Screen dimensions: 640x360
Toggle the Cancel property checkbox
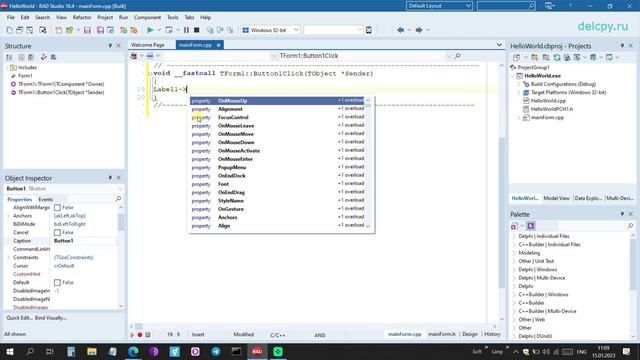(57, 232)
